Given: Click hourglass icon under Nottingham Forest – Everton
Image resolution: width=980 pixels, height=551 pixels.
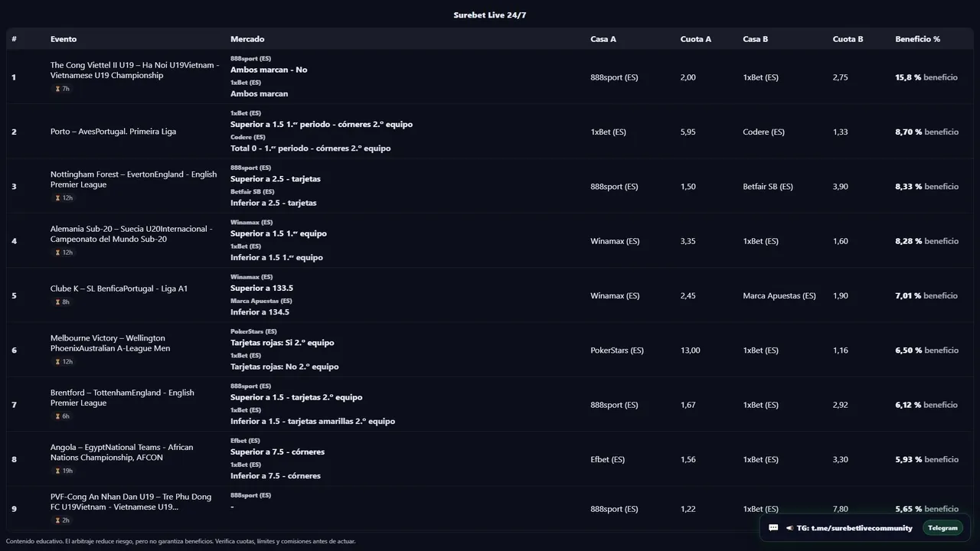Looking at the screenshot, I should pyautogui.click(x=57, y=198).
